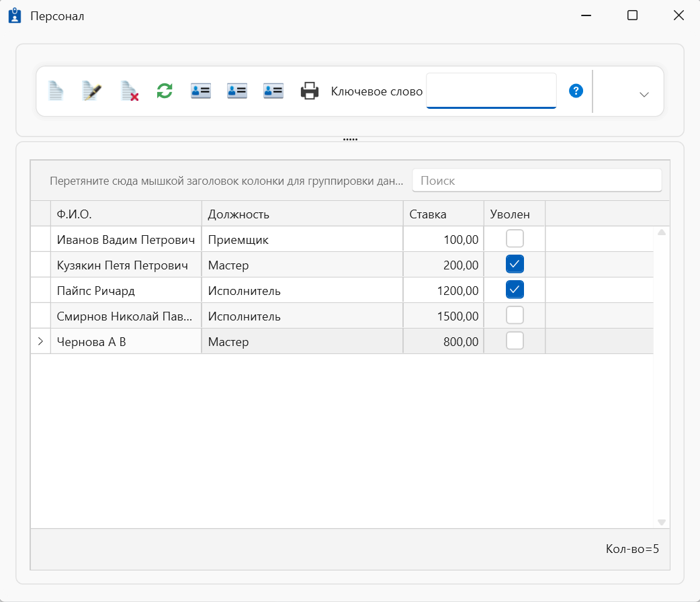Viewport: 700px width, 602px height.
Task: Click the rate value 1500,00
Action: pyautogui.click(x=457, y=316)
